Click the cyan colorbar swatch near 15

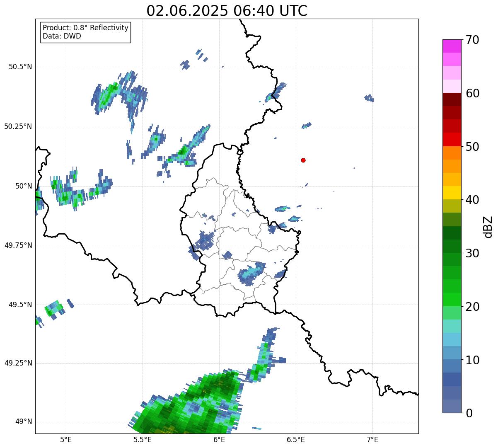pyautogui.click(x=452, y=326)
